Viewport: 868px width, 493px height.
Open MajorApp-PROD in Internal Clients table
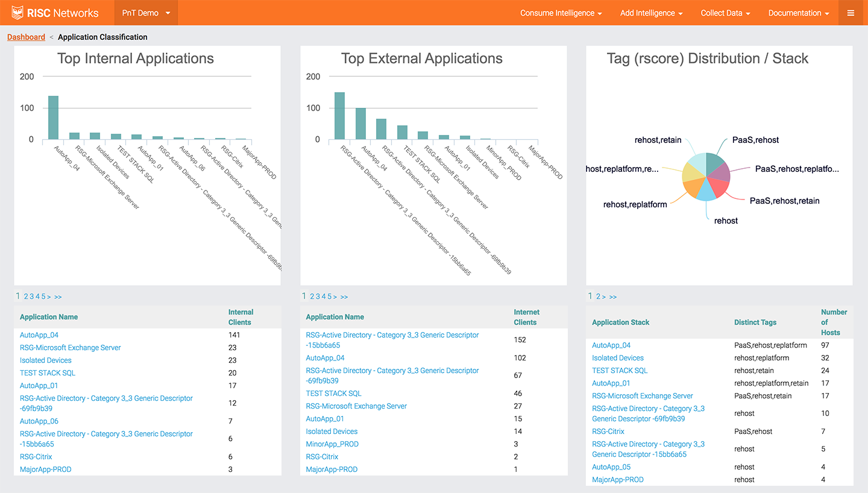coord(46,469)
